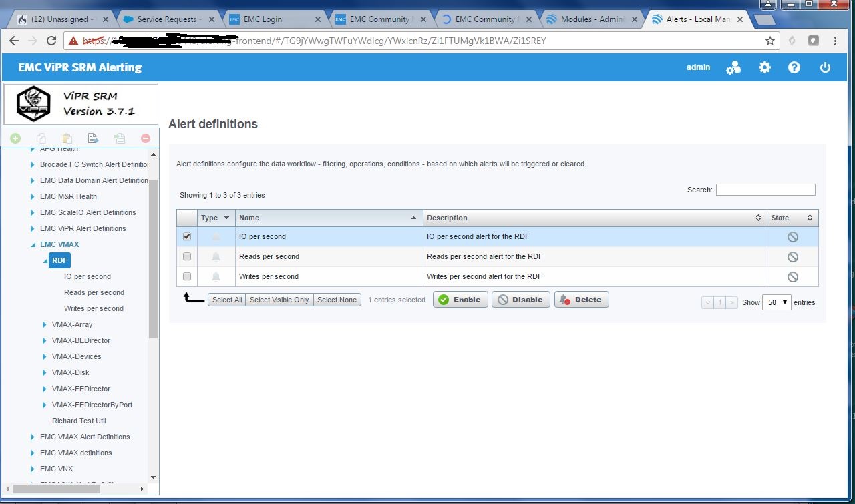Click the copy icon in the tree toolbar
The width and height of the screenshot is (855, 504).
point(41,138)
